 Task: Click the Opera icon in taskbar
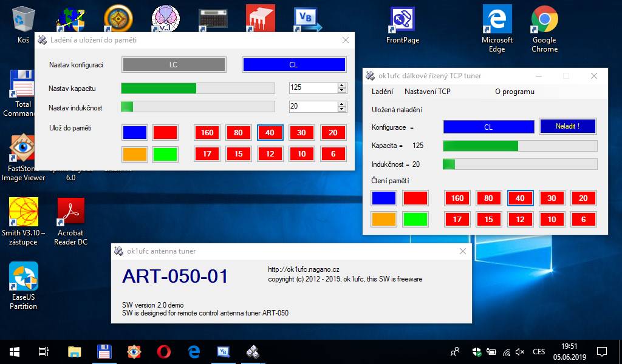tap(163, 351)
